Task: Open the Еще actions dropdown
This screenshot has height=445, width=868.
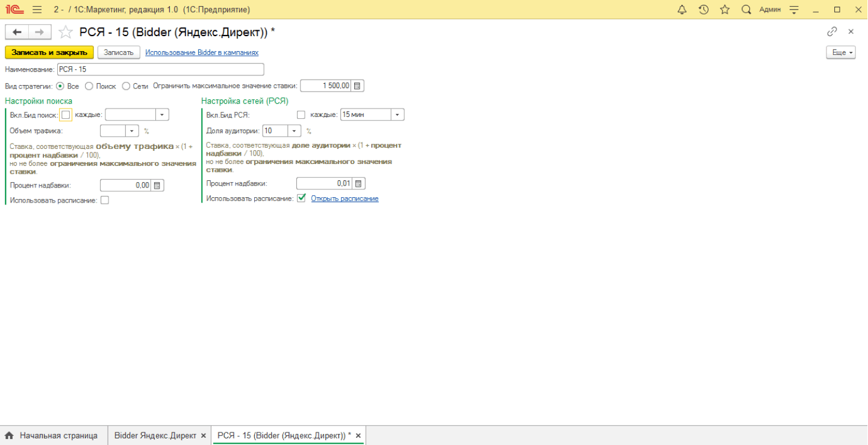Action: pos(840,52)
